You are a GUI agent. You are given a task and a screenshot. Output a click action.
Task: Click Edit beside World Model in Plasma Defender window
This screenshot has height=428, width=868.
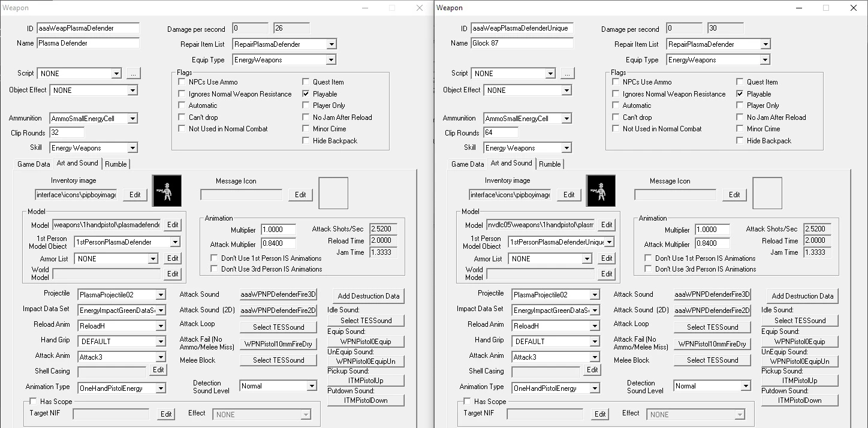tap(173, 274)
